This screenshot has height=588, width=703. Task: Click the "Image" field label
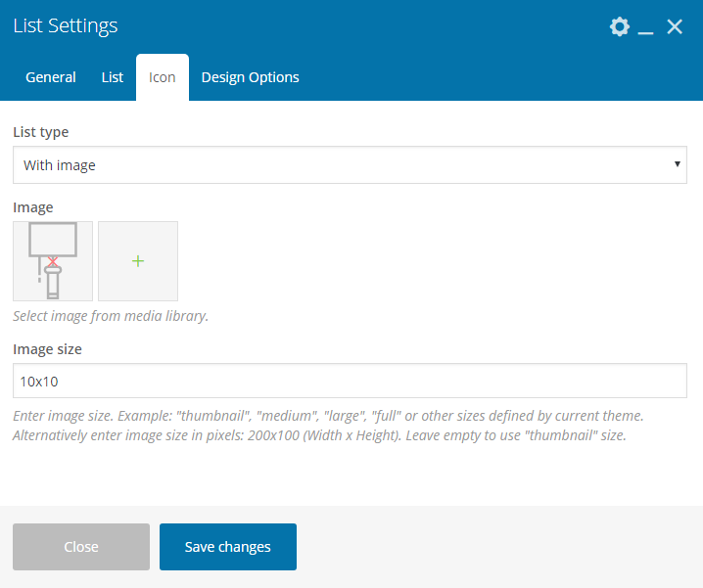point(33,207)
